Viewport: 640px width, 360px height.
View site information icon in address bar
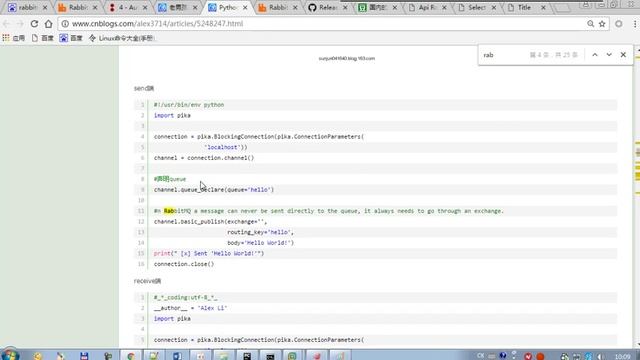[65, 24]
